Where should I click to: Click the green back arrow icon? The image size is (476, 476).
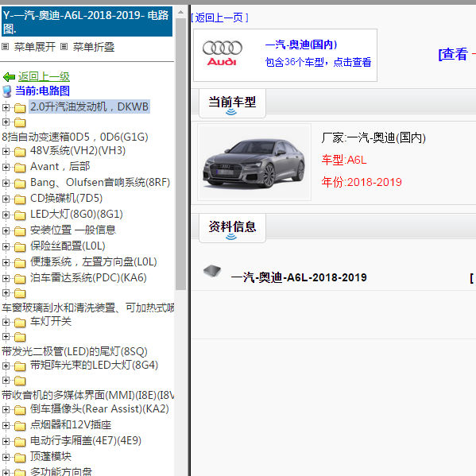coord(9,77)
